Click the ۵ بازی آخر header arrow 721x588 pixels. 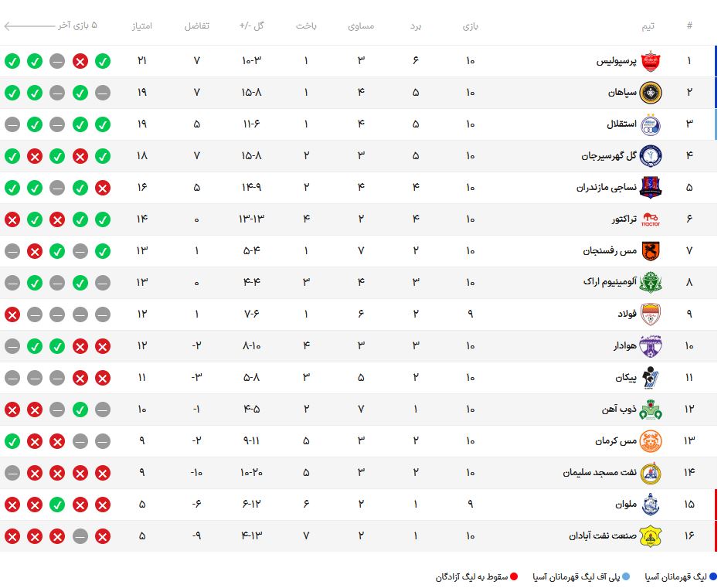[x=29, y=25]
